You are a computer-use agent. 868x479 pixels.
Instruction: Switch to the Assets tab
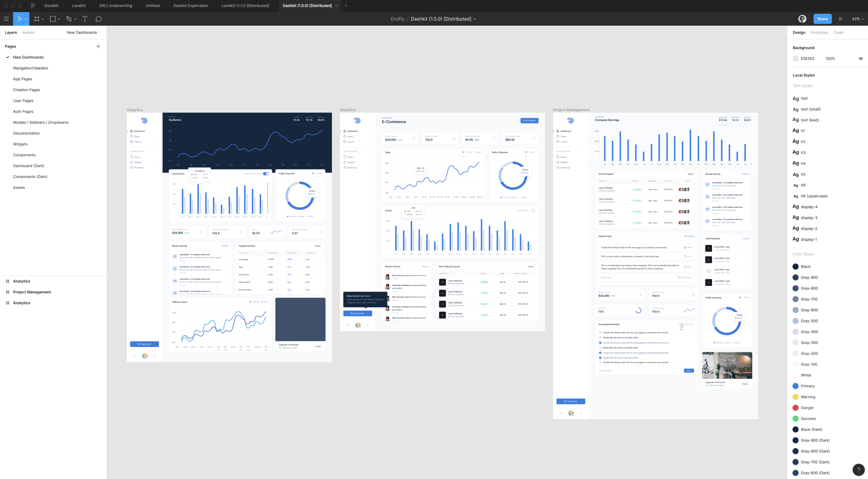coord(28,32)
